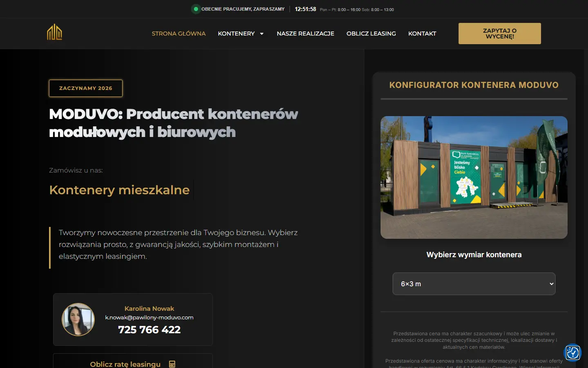
Task: Click the green working status indicator
Action: 196,9
